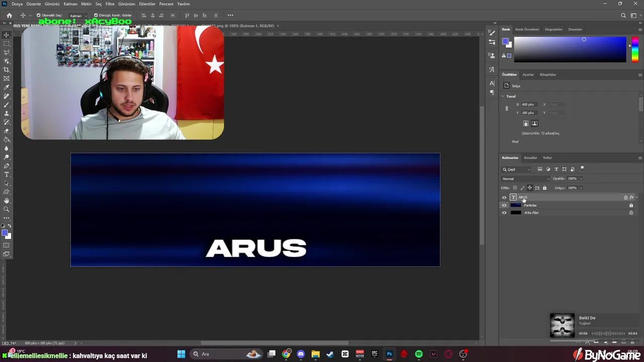
Task: Hide the Arka Plan layer
Action: click(504, 213)
